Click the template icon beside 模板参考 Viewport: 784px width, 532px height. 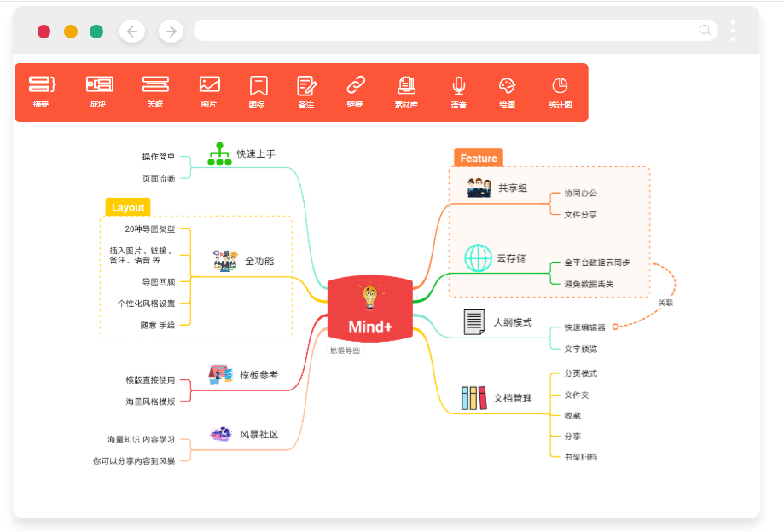[x=220, y=374]
